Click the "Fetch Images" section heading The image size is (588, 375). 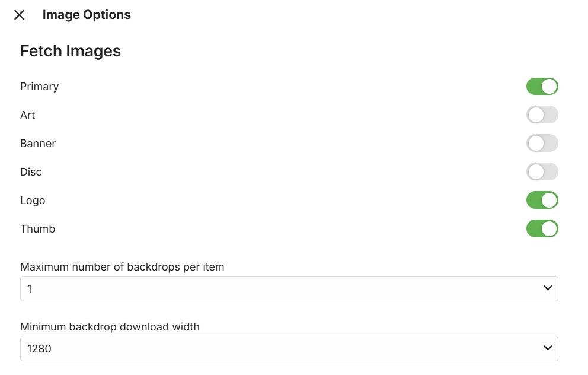pos(71,51)
